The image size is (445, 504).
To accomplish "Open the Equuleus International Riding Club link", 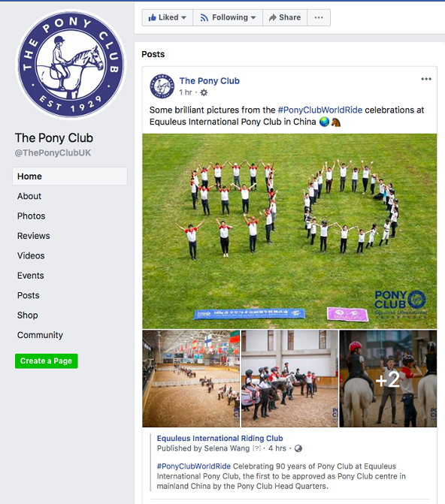I will point(219,438).
